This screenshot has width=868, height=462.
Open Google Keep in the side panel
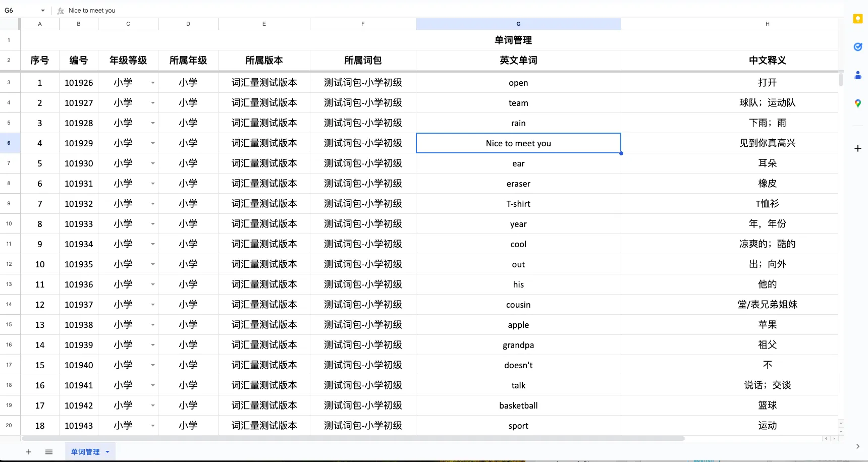point(857,19)
